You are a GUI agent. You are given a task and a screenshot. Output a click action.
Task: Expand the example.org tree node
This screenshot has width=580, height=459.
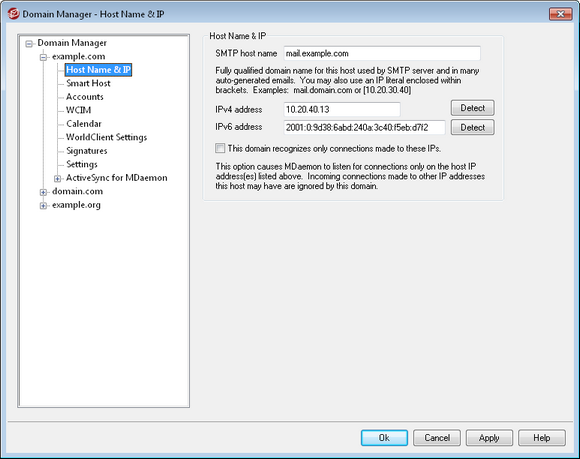43,206
